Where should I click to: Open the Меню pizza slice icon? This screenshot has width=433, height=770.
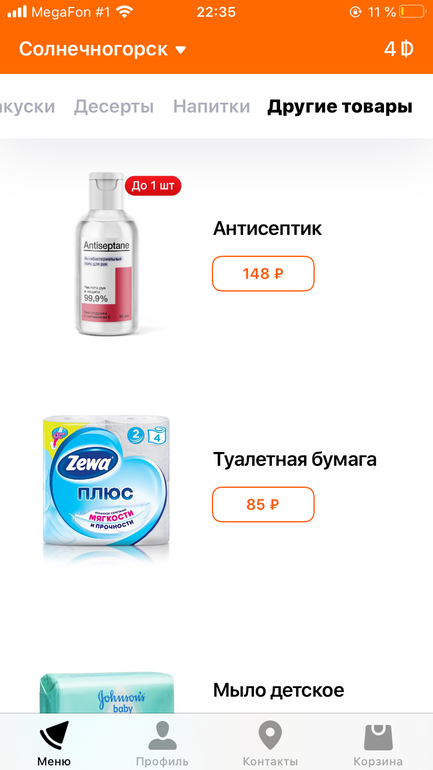tap(54, 735)
